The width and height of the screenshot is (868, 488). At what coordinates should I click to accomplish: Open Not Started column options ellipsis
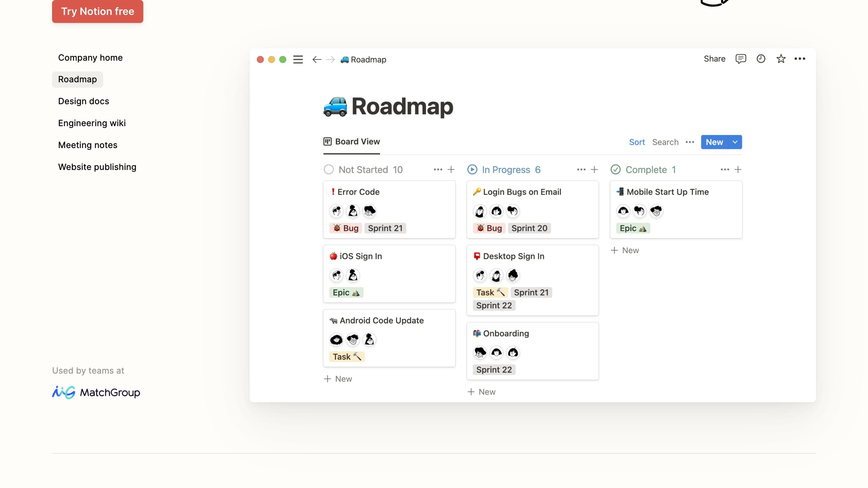(438, 170)
